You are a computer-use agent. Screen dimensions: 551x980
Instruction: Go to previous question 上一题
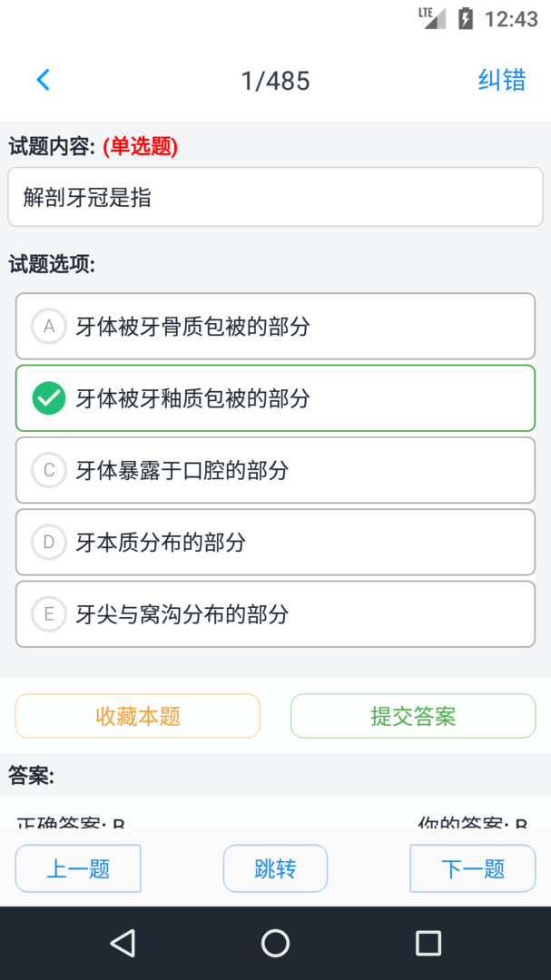(x=78, y=868)
